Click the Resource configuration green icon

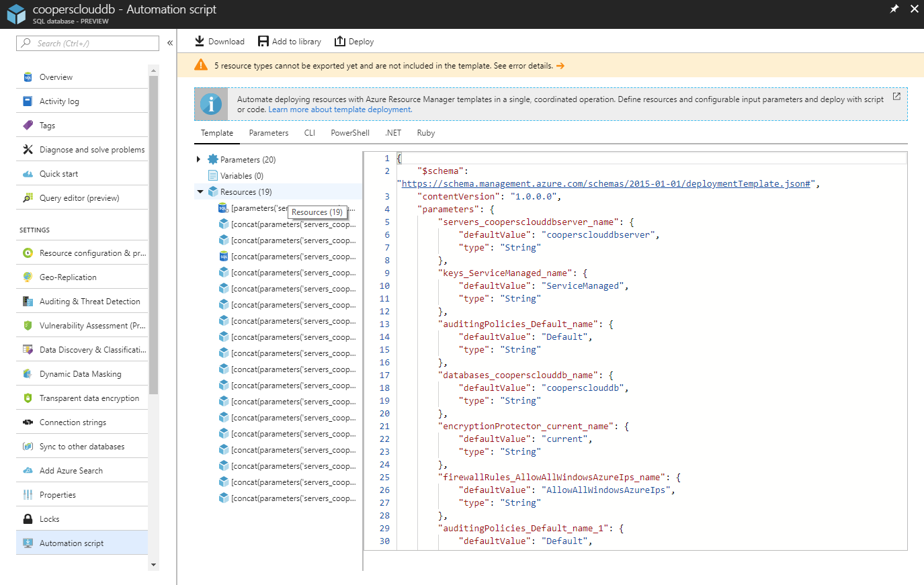(x=28, y=253)
